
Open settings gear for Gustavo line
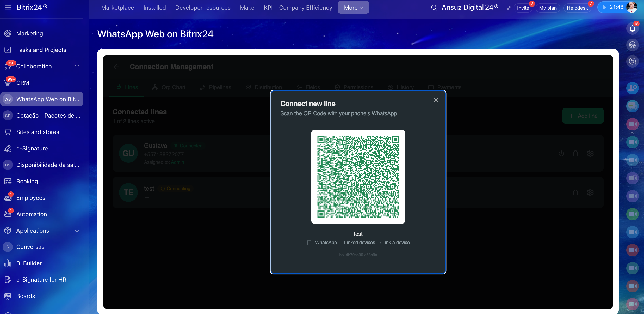(x=590, y=153)
